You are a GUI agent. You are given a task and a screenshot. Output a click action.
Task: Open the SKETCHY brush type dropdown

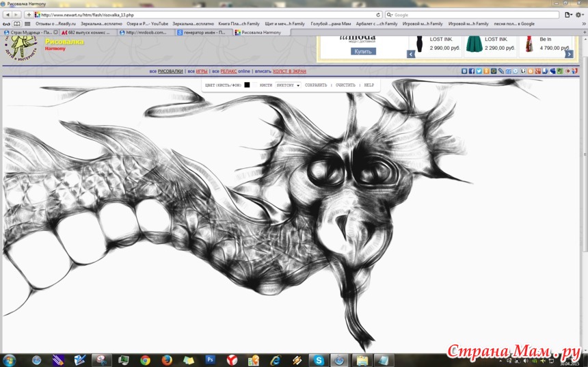point(288,85)
